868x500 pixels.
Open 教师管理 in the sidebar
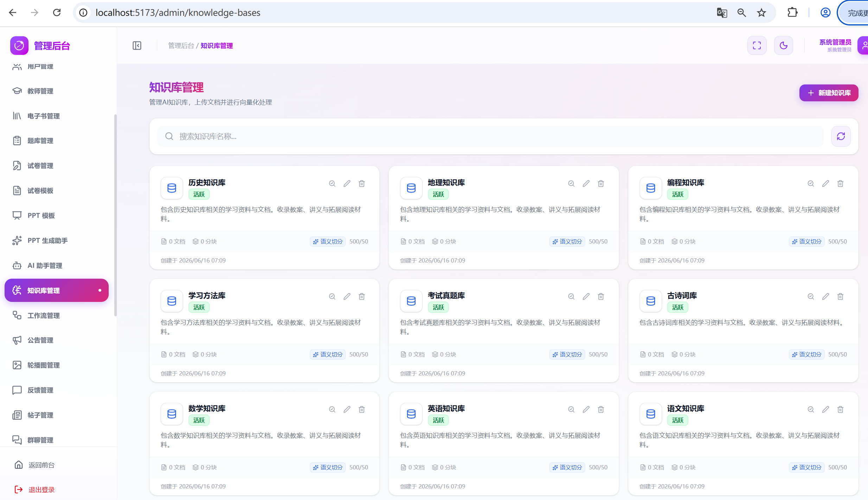click(56, 91)
